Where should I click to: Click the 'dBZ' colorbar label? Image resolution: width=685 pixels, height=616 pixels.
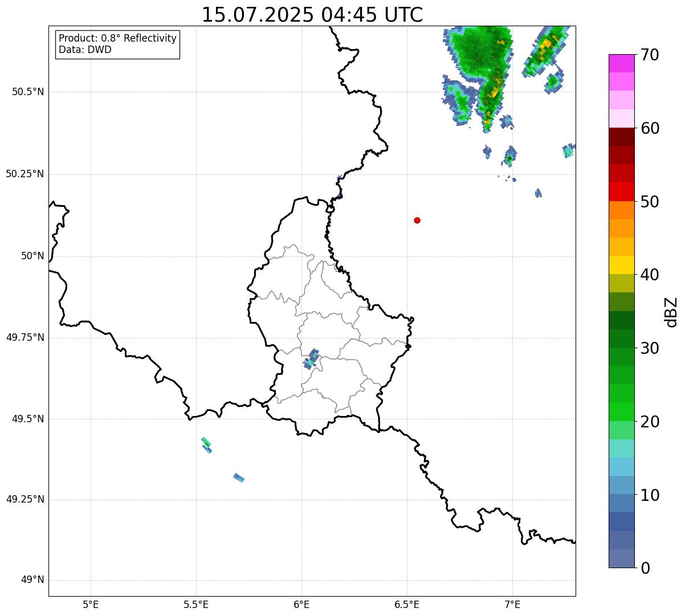point(671,312)
